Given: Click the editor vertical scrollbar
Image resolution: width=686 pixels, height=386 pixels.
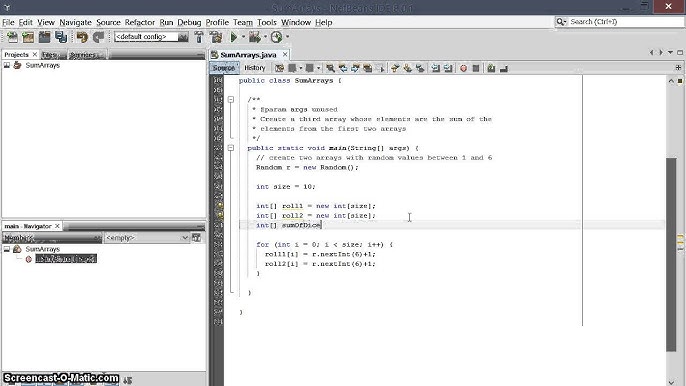Looking at the screenshot, I should [x=671, y=254].
